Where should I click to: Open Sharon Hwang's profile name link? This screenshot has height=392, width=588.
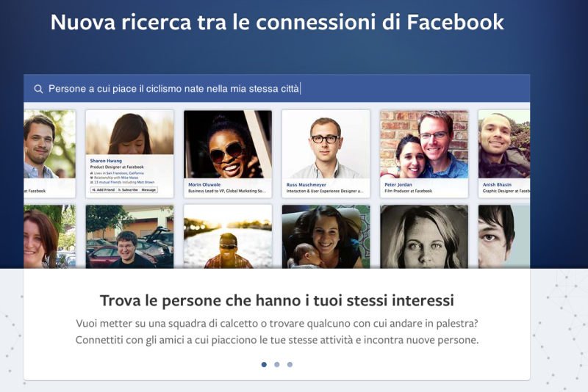(106, 160)
